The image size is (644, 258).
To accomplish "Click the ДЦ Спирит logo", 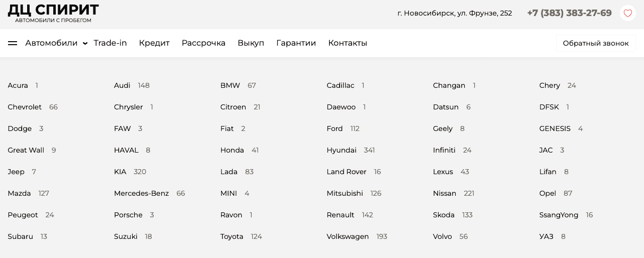I will [x=53, y=13].
